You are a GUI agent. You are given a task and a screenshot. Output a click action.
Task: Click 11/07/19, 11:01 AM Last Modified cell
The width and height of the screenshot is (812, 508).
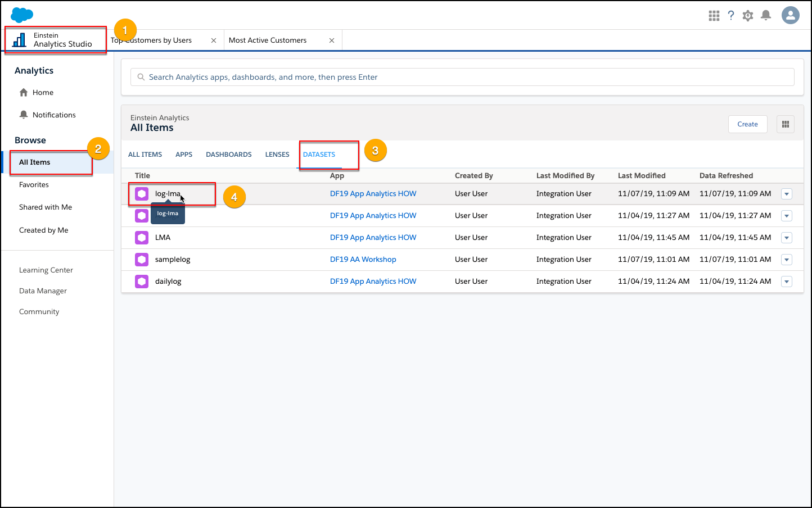pyautogui.click(x=653, y=260)
